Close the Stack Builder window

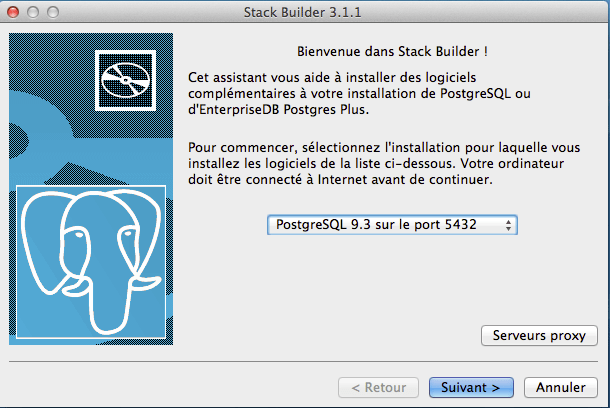(x=13, y=13)
